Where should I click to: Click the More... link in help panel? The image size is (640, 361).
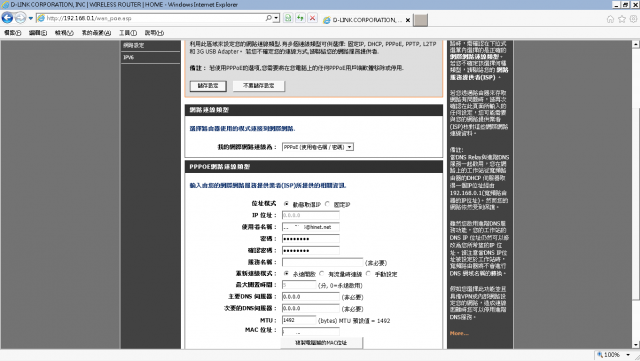coord(459,333)
